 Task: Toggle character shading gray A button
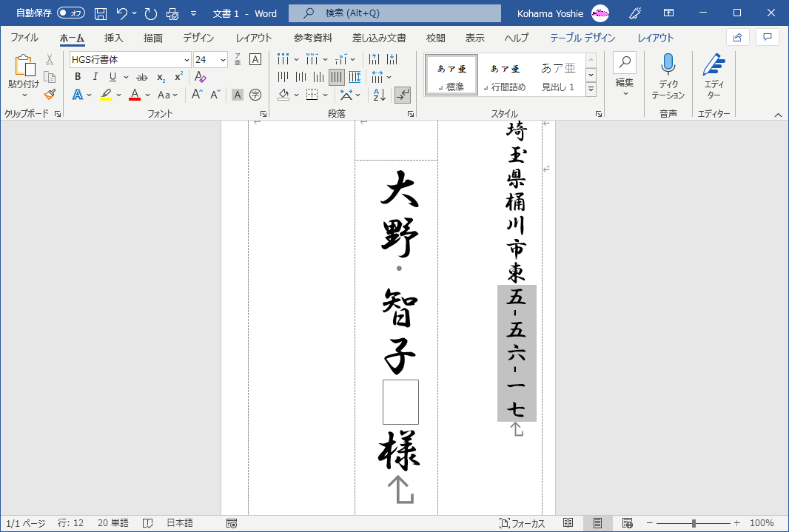(x=238, y=95)
